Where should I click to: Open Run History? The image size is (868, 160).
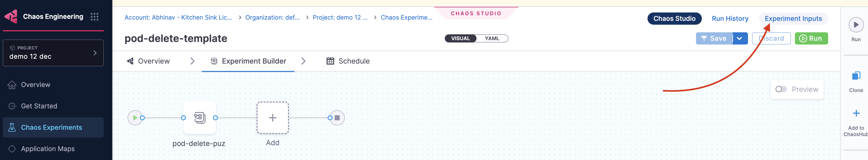[x=730, y=19]
